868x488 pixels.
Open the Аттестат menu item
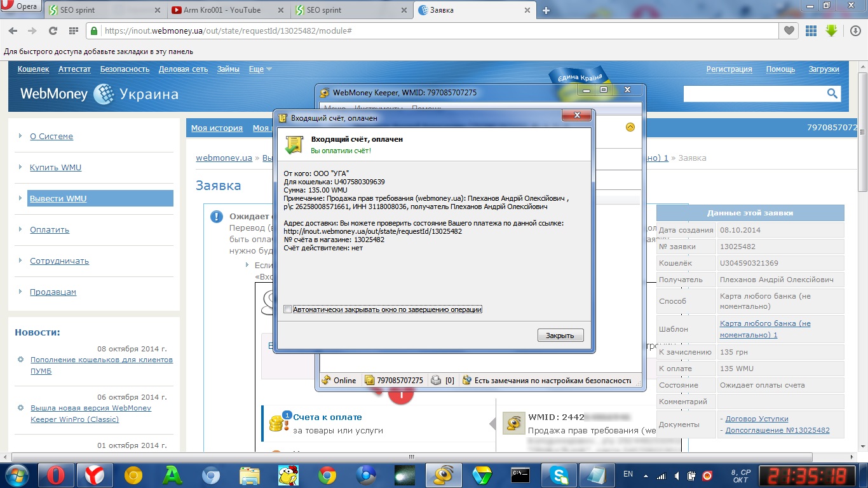pos(74,69)
